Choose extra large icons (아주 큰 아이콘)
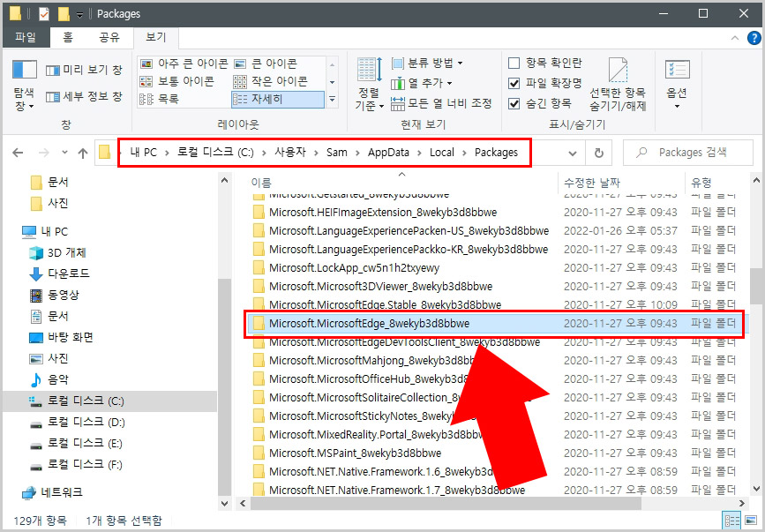 click(x=184, y=64)
